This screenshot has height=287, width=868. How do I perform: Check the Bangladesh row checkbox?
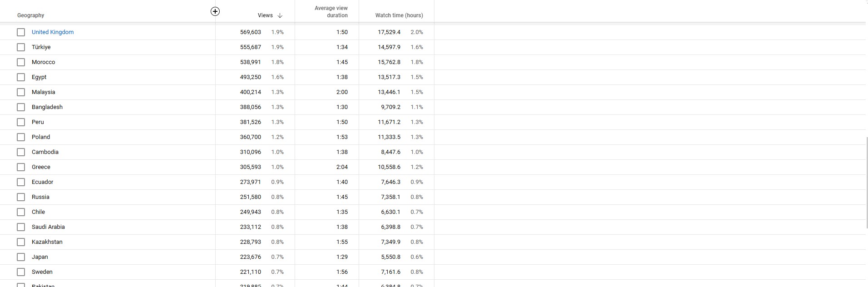pos(21,107)
